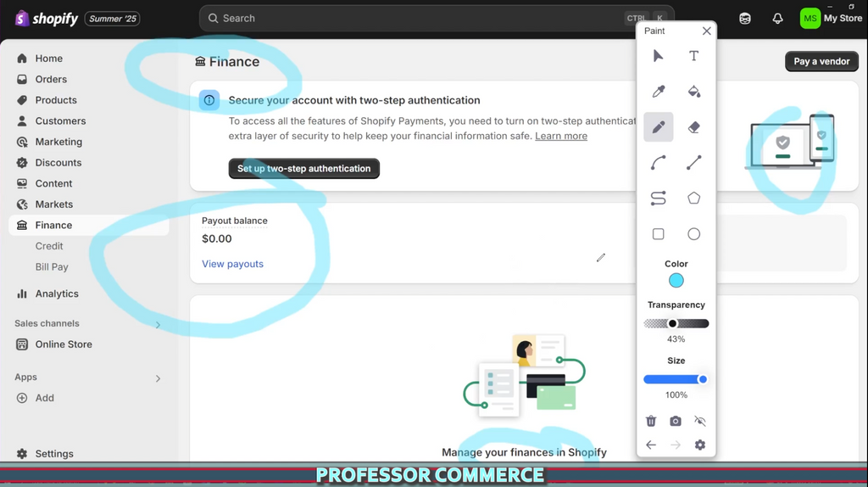
Task: Adjust the Transparency slider
Action: (x=676, y=323)
